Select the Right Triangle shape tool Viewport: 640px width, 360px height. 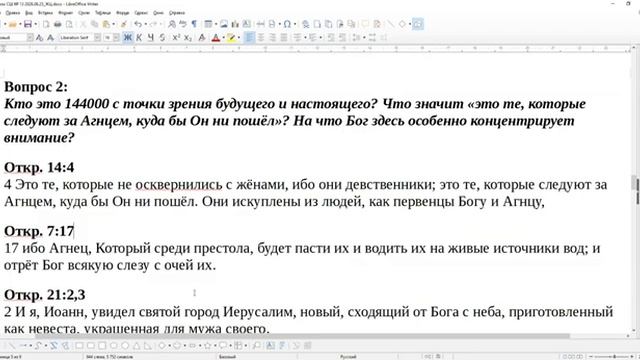148,346
